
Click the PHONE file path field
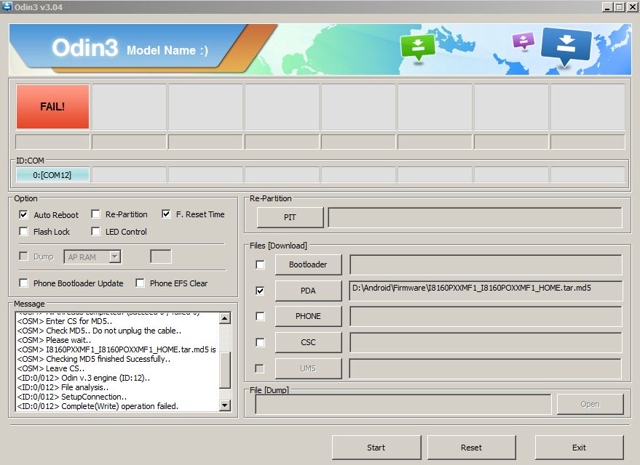point(486,316)
